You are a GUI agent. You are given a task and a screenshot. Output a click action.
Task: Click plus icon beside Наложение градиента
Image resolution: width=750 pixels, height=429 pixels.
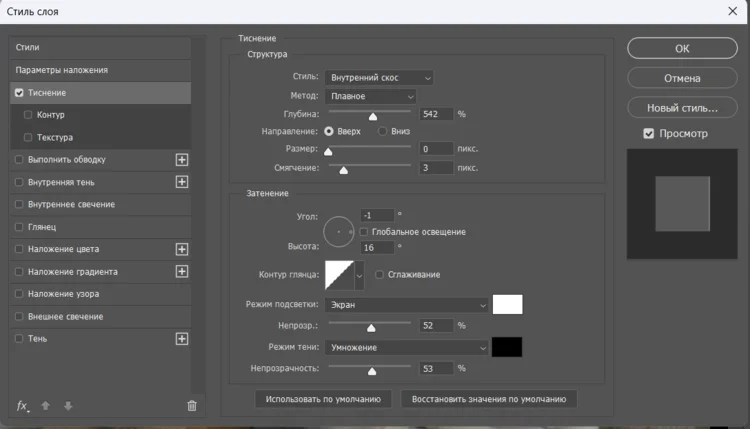coord(182,272)
